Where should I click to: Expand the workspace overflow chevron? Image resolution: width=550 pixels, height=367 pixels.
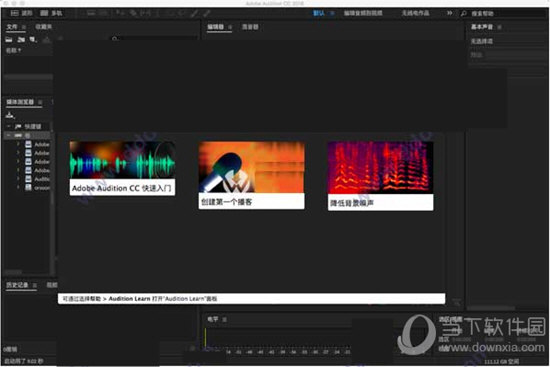(449, 13)
